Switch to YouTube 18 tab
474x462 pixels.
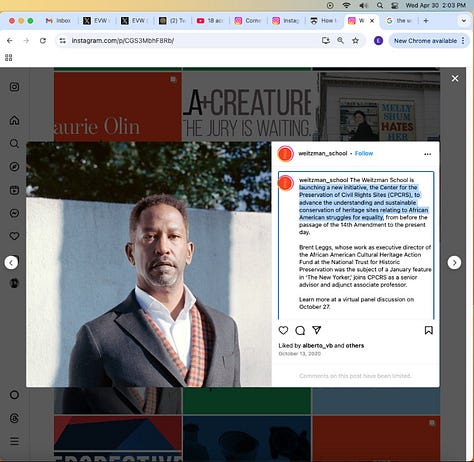pyautogui.click(x=210, y=21)
